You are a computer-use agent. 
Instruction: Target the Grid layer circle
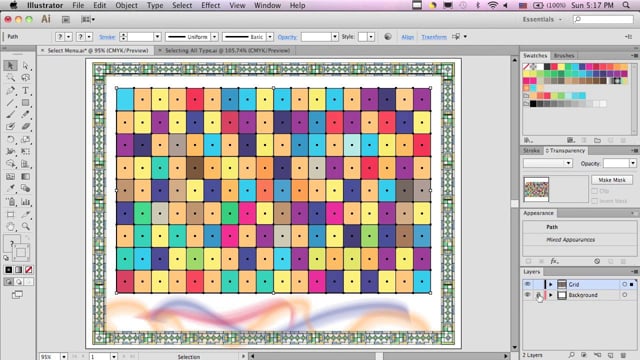pyautogui.click(x=624, y=284)
